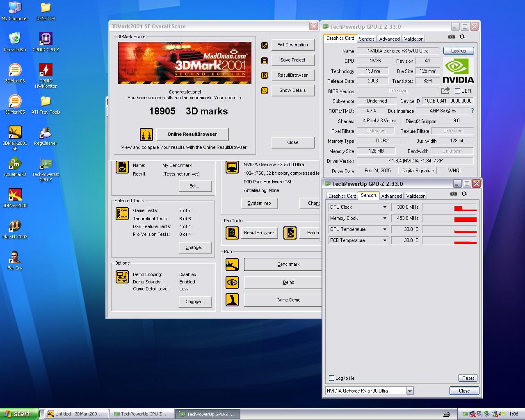Click the Online ResultBrowser icon
The image size is (525, 420).
pyautogui.click(x=146, y=134)
